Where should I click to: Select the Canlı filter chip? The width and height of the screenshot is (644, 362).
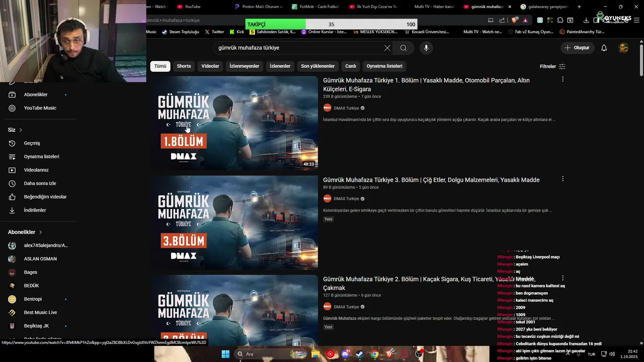pos(351,66)
